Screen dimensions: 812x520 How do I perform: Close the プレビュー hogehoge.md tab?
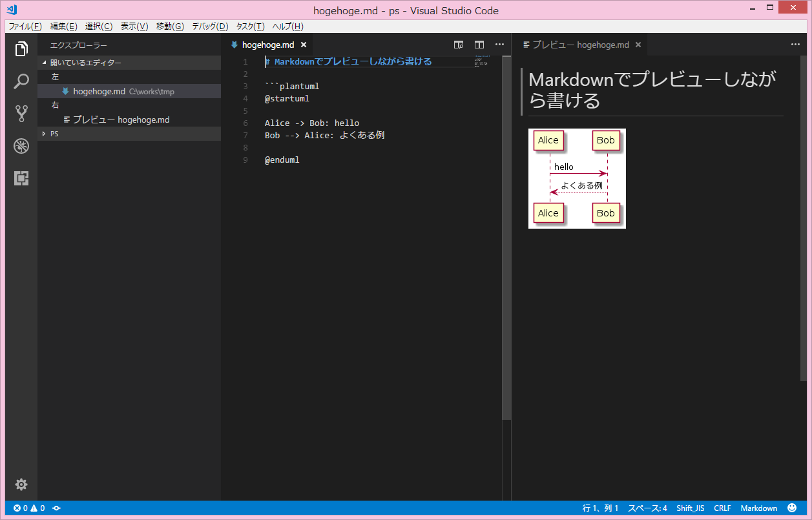pos(638,45)
